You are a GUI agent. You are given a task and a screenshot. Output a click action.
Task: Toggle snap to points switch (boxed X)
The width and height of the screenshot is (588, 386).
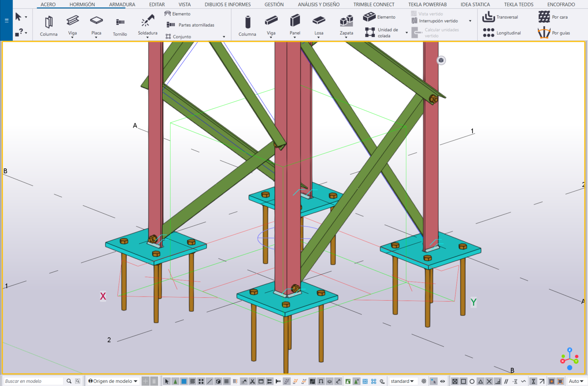pyautogui.click(x=455, y=381)
